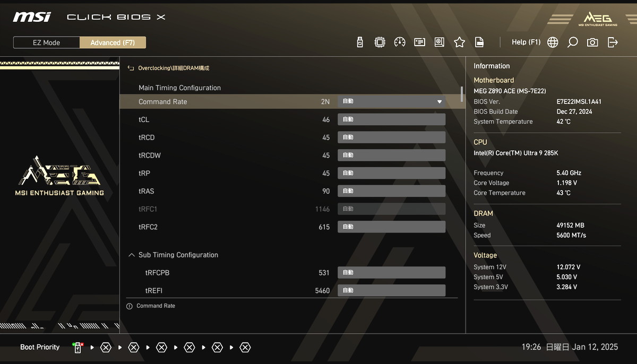Click the tRFC2 value 615

click(324, 227)
